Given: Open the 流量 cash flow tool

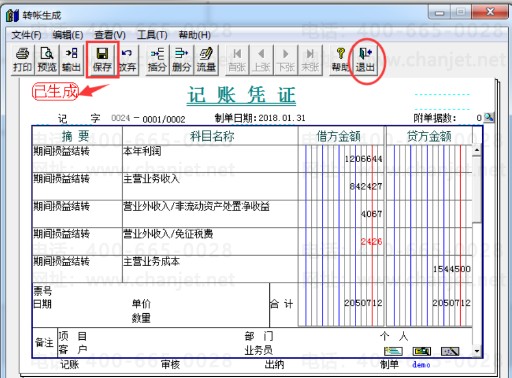Looking at the screenshot, I should coord(206,60).
